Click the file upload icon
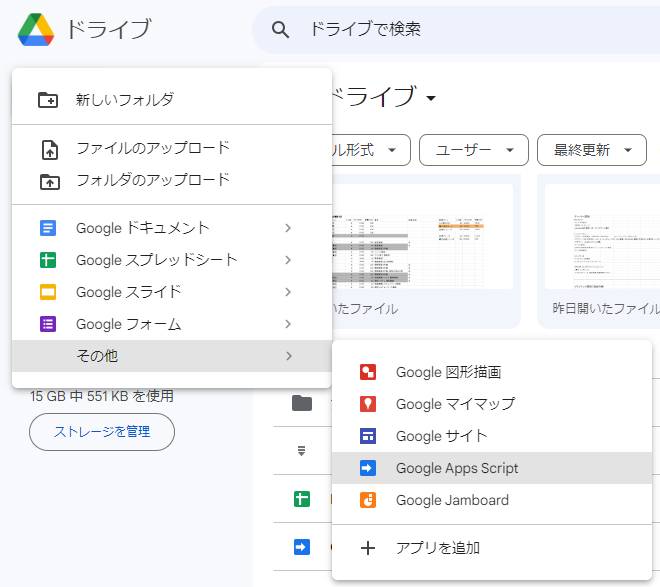The height and width of the screenshot is (587, 660). pos(50,150)
